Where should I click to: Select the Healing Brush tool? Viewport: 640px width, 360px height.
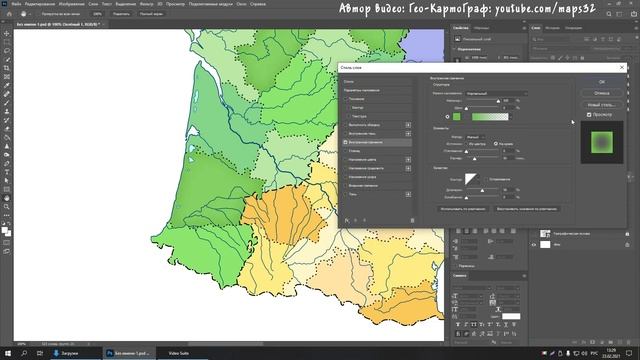pos(7,94)
